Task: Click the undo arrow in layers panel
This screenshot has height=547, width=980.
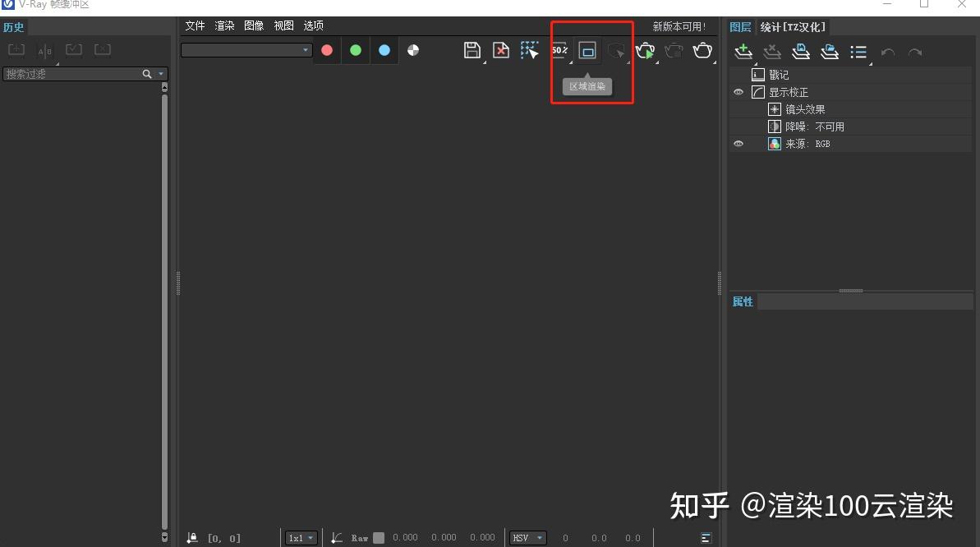Action: [x=888, y=52]
